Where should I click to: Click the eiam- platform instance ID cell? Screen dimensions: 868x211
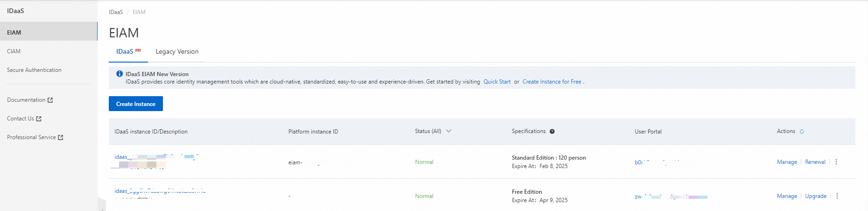pos(304,162)
